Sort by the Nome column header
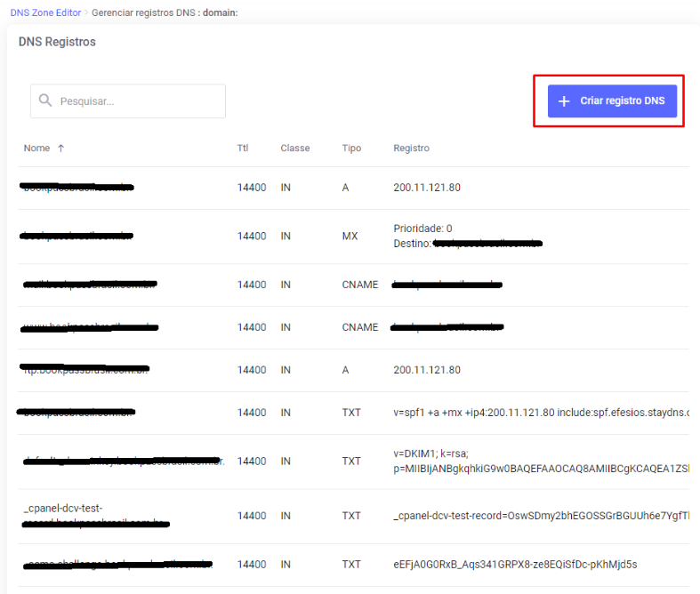Image resolution: width=700 pixels, height=594 pixels. point(36,148)
